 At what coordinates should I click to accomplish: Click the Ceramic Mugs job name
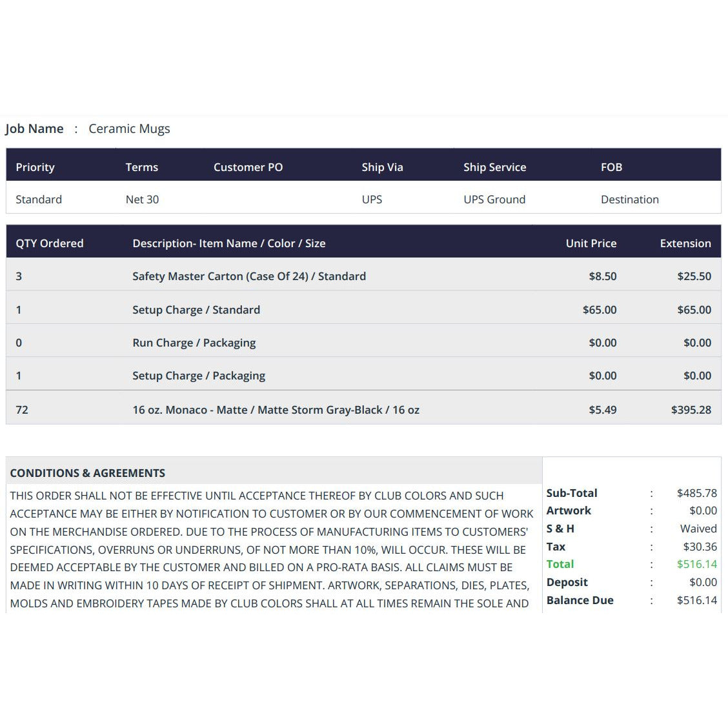[x=129, y=128]
